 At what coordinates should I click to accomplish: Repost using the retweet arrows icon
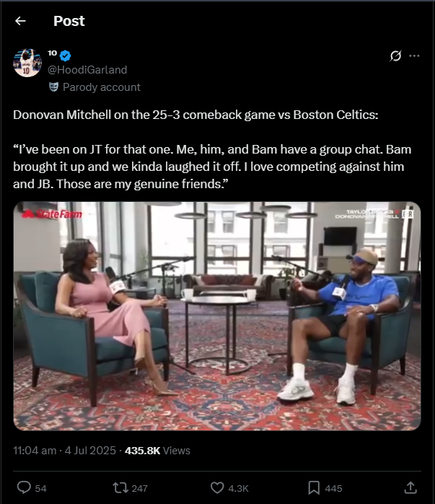[120, 488]
